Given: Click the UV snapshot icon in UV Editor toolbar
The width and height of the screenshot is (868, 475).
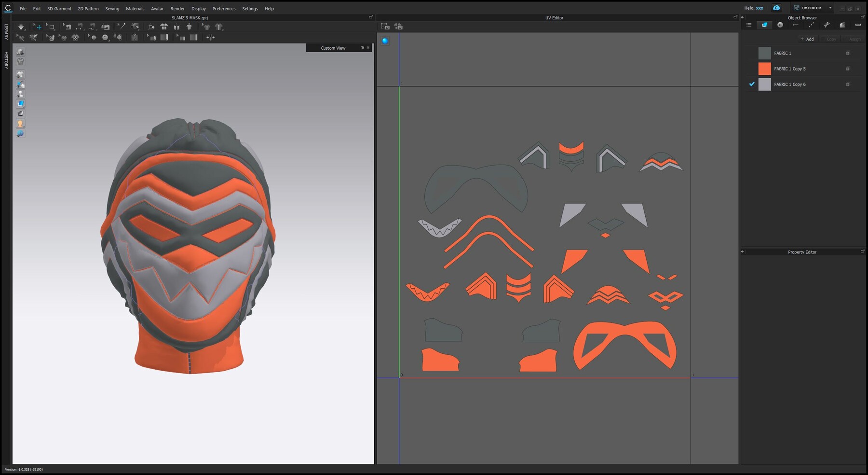Looking at the screenshot, I should click(x=386, y=27).
